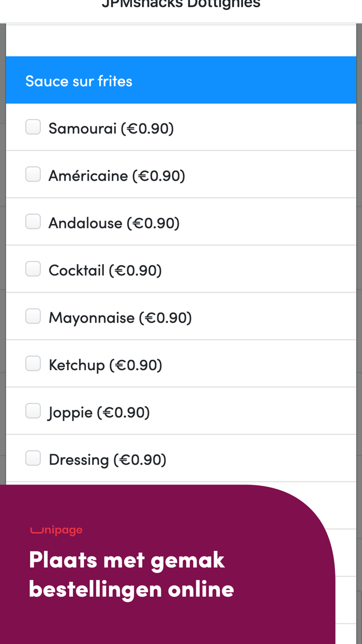Click the 'Andalouse (€0.90)' label text
The height and width of the screenshot is (644, 362).
tap(114, 223)
